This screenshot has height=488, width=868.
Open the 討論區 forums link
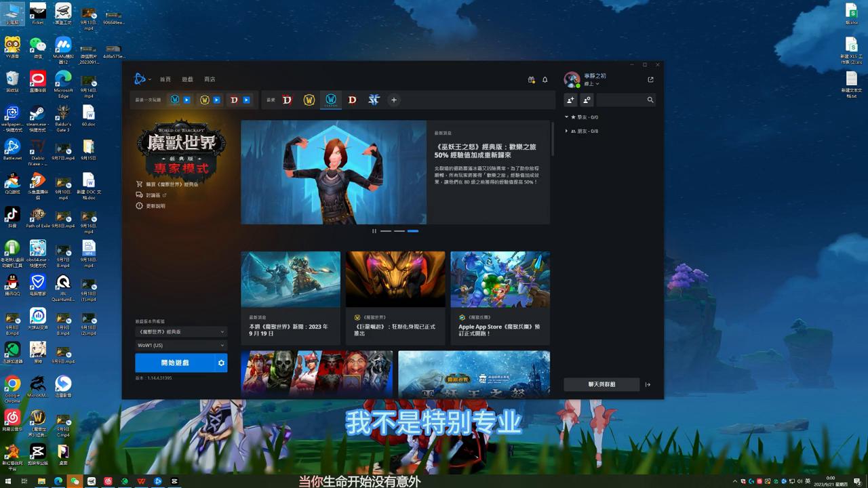point(151,195)
